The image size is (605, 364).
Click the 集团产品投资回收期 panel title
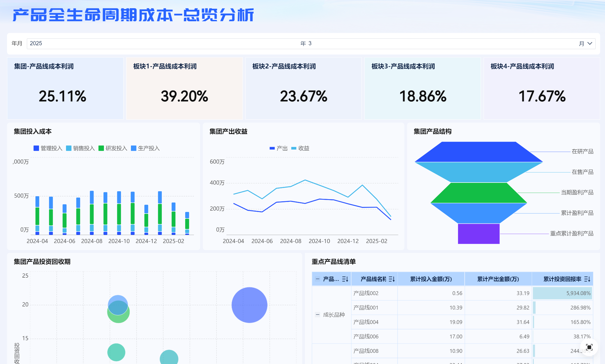tap(42, 262)
